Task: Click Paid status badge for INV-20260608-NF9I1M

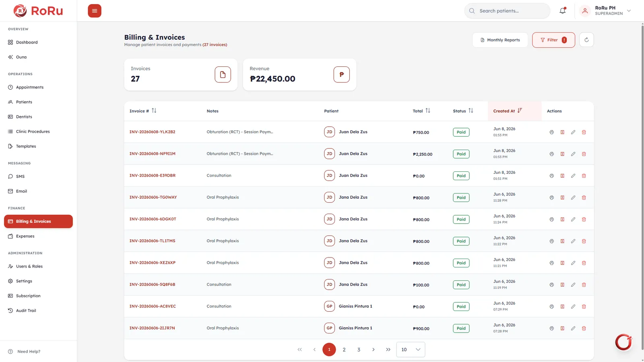Action: (461, 154)
